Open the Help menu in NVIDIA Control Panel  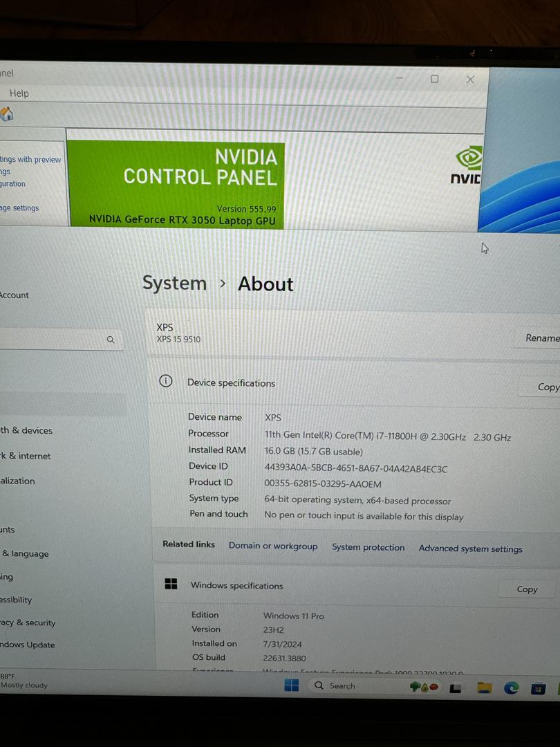click(x=19, y=93)
